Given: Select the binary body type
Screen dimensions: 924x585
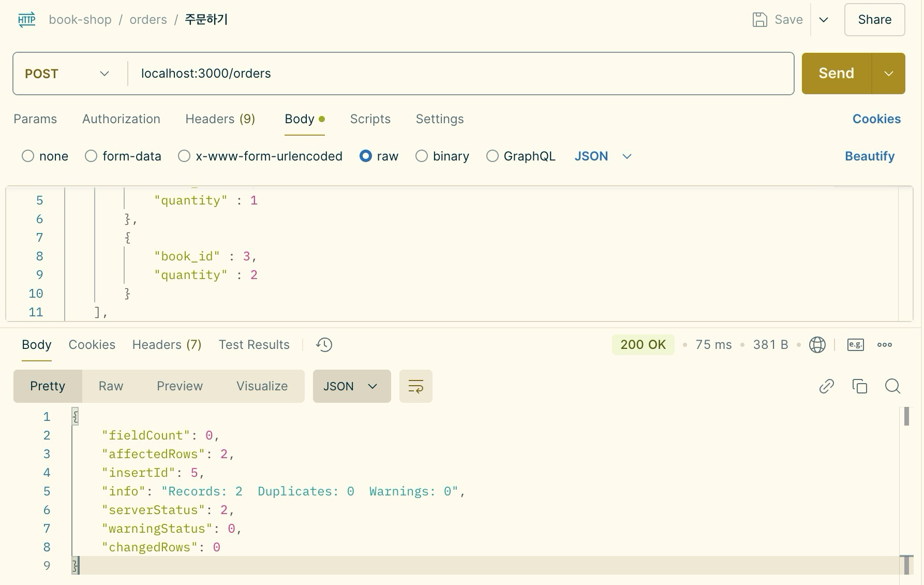Looking at the screenshot, I should [x=422, y=156].
